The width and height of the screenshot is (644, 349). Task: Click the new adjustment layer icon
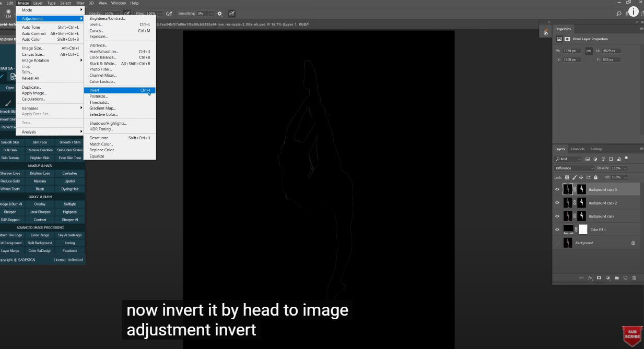(608, 278)
